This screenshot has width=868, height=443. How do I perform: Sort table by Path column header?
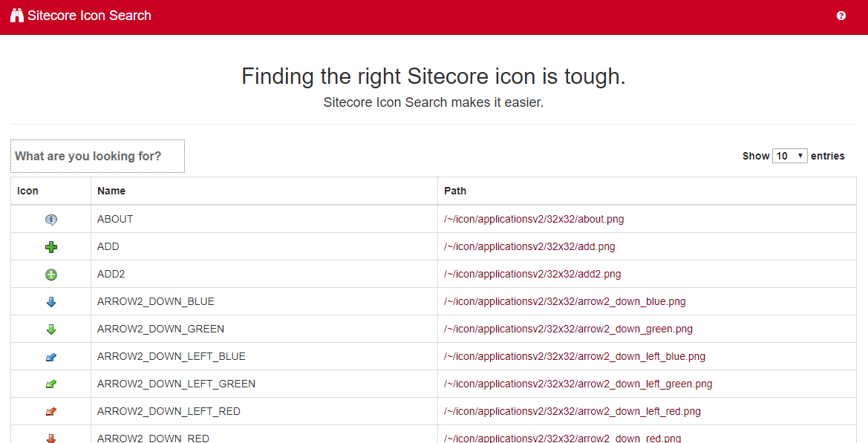pyautogui.click(x=455, y=191)
